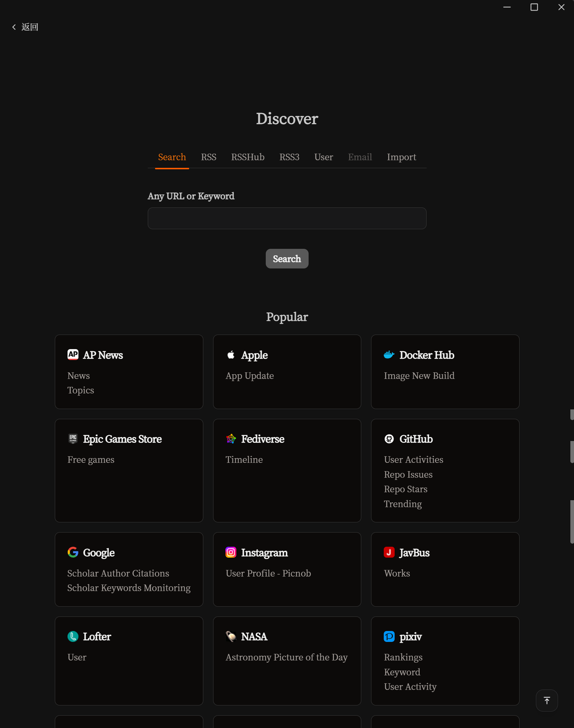
Task: Switch to the RSS tab
Action: pyautogui.click(x=209, y=157)
